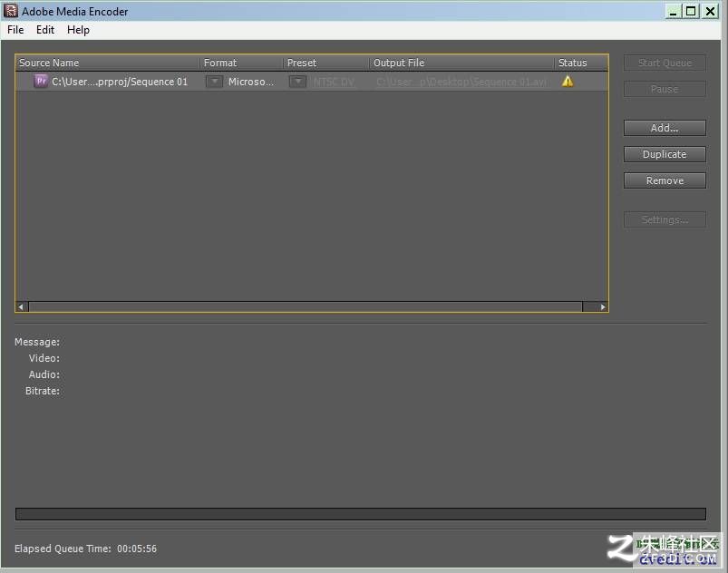Click the elapsed queue time 00:05:56

pos(137,549)
